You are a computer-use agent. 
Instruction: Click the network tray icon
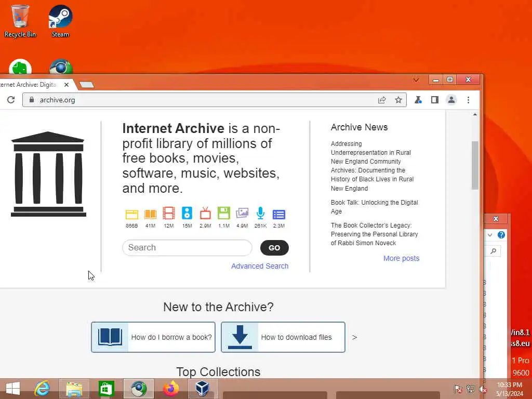(x=470, y=389)
